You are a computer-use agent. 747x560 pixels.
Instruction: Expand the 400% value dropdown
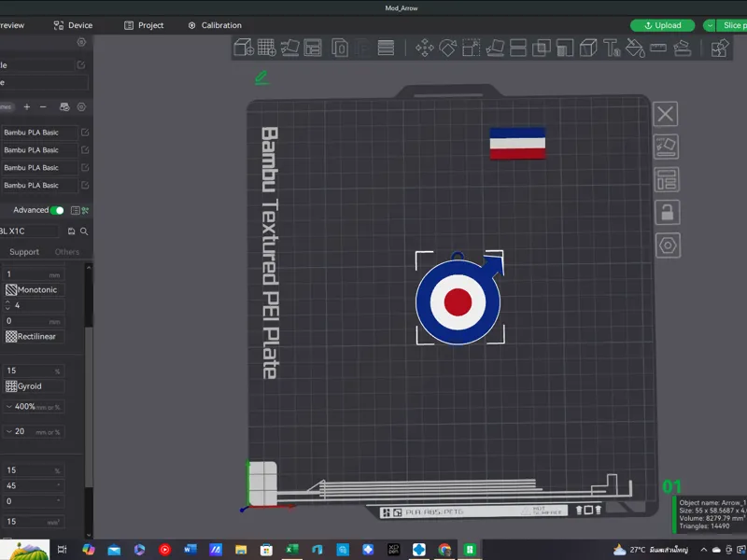[x=9, y=406]
